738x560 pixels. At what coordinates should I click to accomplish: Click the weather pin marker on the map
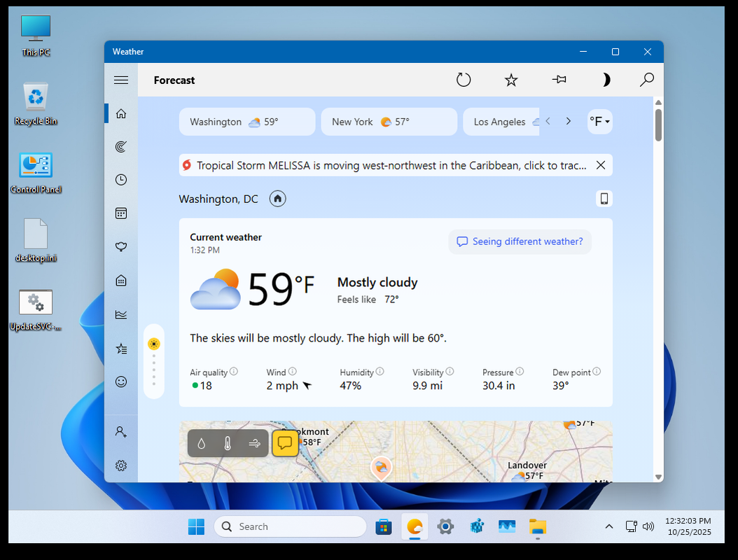click(x=381, y=468)
